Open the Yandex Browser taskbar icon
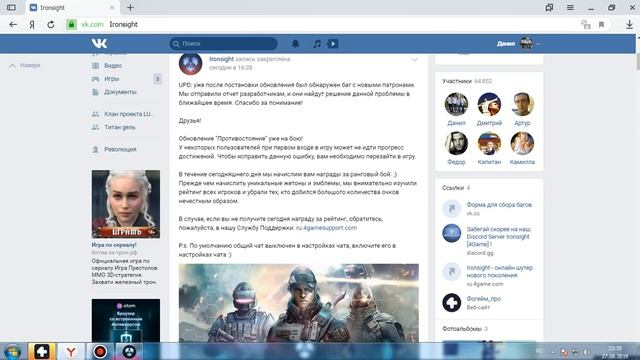 pyautogui.click(x=71, y=351)
